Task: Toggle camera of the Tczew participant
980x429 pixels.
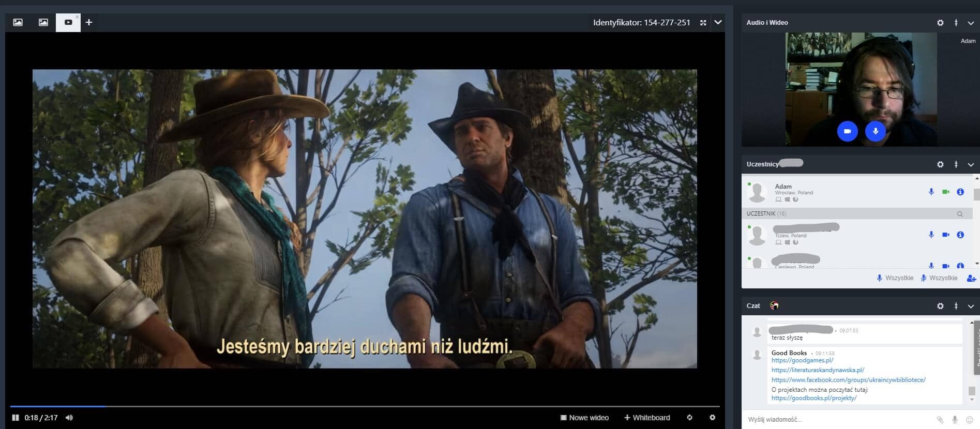Action: (x=946, y=235)
